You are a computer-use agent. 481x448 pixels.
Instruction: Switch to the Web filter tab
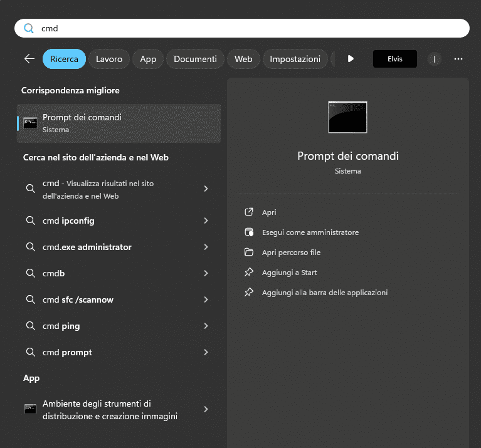[x=243, y=59]
